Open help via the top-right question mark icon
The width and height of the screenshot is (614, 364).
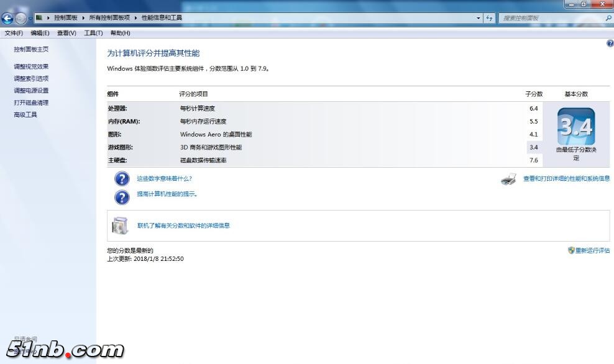pyautogui.click(x=610, y=43)
